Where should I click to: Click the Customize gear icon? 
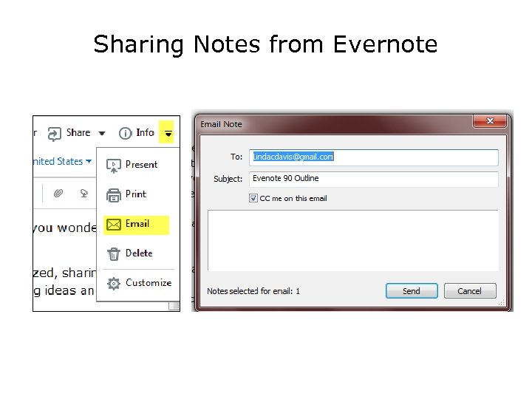(114, 283)
